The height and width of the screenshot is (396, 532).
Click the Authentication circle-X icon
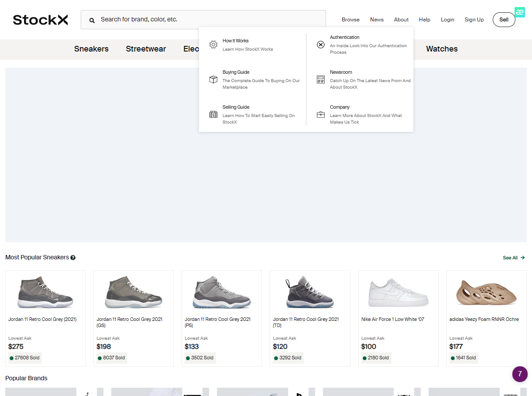(321, 45)
